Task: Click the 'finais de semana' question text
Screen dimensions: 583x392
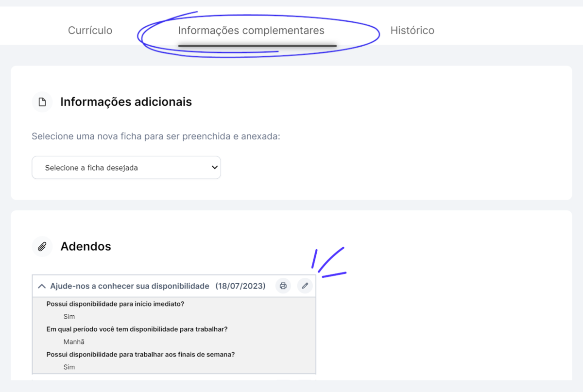Action: tap(141, 355)
